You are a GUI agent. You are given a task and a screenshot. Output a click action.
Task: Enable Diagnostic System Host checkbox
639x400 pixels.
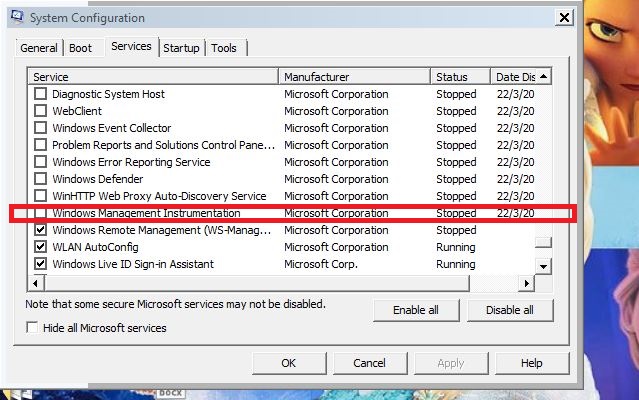click(40, 94)
